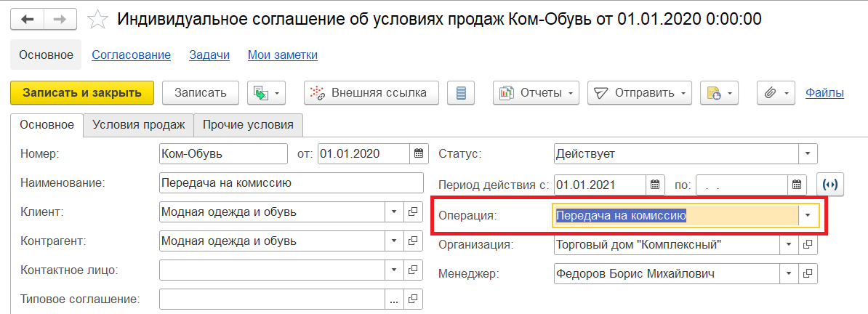Click the Типовое соглашение input field

tap(272, 299)
